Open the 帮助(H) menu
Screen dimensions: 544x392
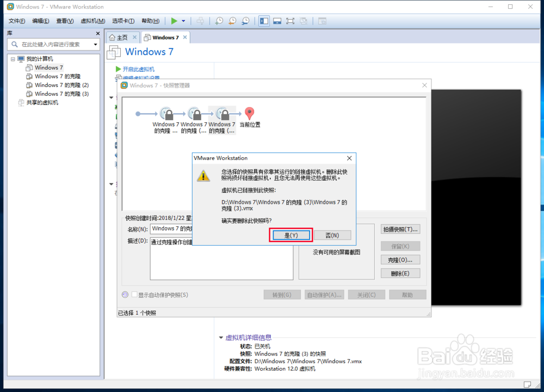151,21
